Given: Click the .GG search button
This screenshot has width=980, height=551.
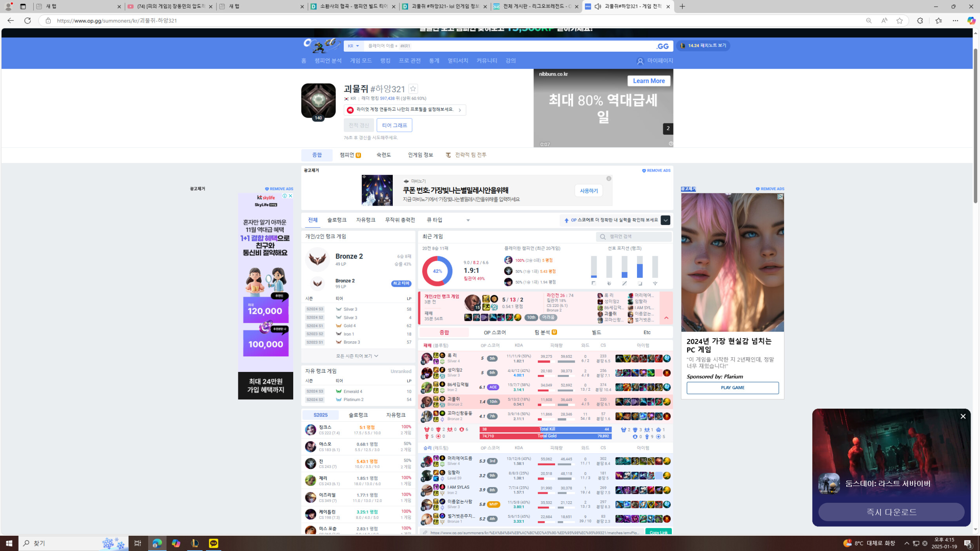Looking at the screenshot, I should coord(662,46).
